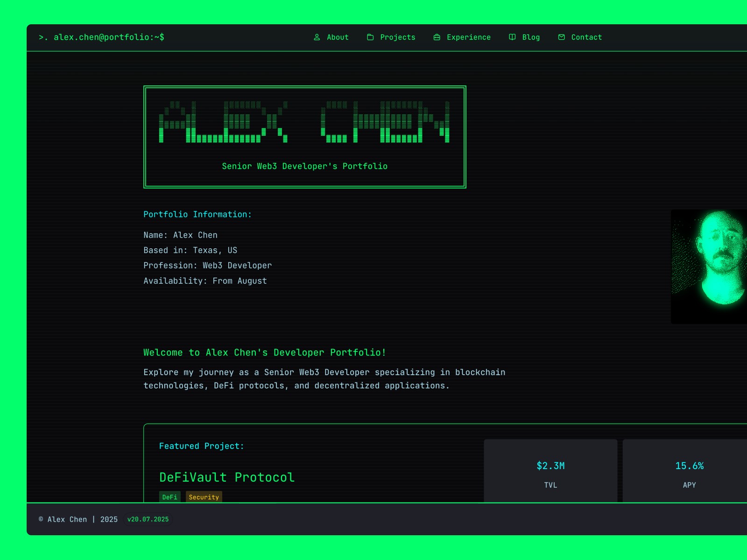
Task: Open the Experience page
Action: pyautogui.click(x=468, y=37)
